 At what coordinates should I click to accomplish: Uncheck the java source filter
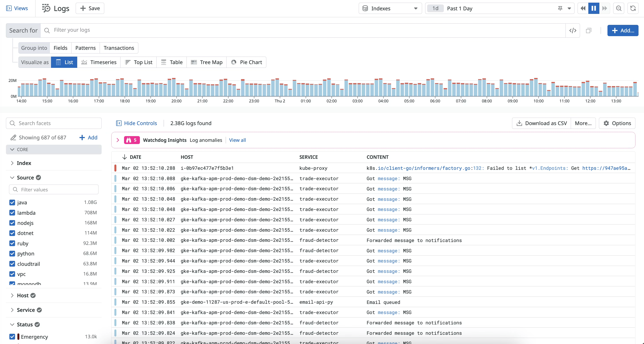[12, 202]
